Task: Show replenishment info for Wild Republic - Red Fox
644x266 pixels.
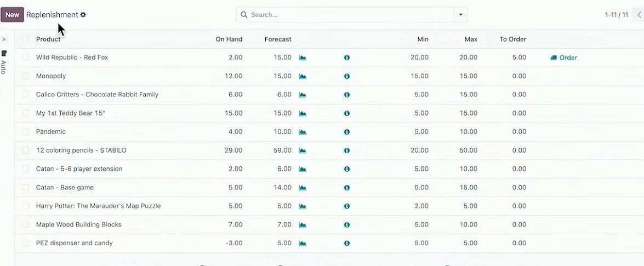Action: pyautogui.click(x=346, y=58)
